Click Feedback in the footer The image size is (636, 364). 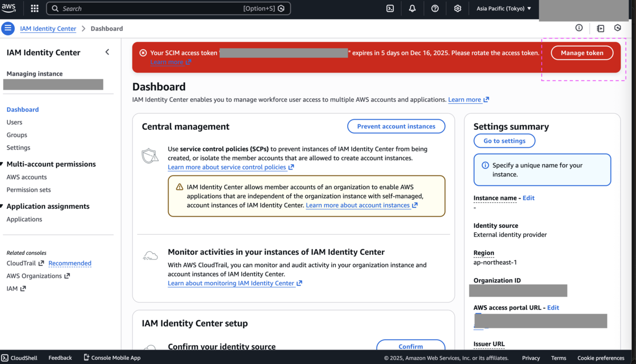pos(60,358)
